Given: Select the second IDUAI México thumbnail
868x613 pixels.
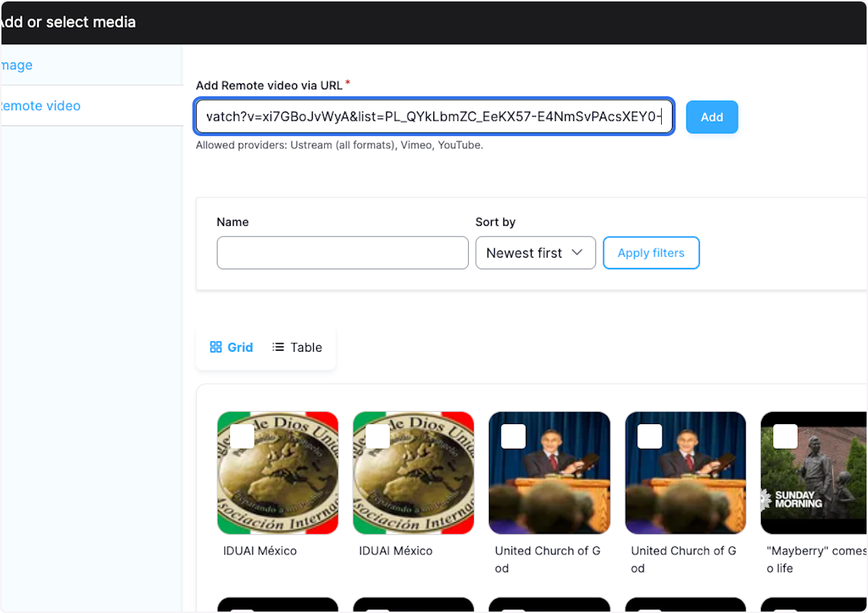Looking at the screenshot, I should (413, 485).
